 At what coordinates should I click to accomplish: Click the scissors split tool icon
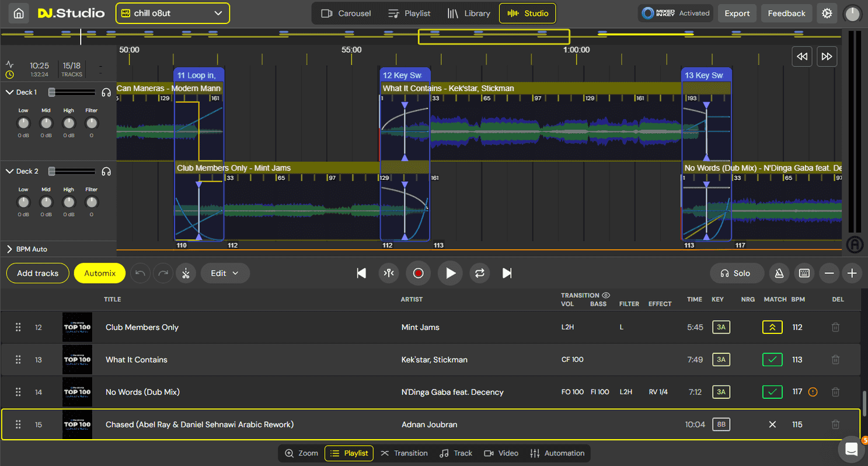[186, 273]
